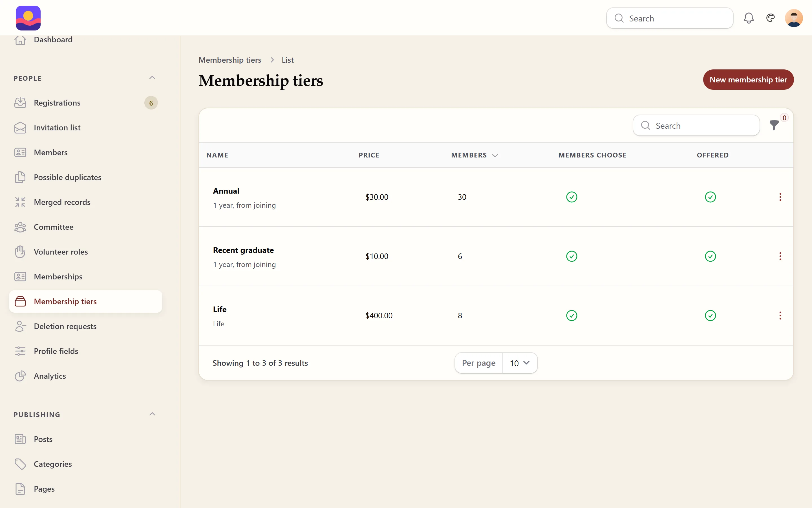Screen dimensions: 812x508
Task: Focus the global Search field in header
Action: click(x=669, y=18)
